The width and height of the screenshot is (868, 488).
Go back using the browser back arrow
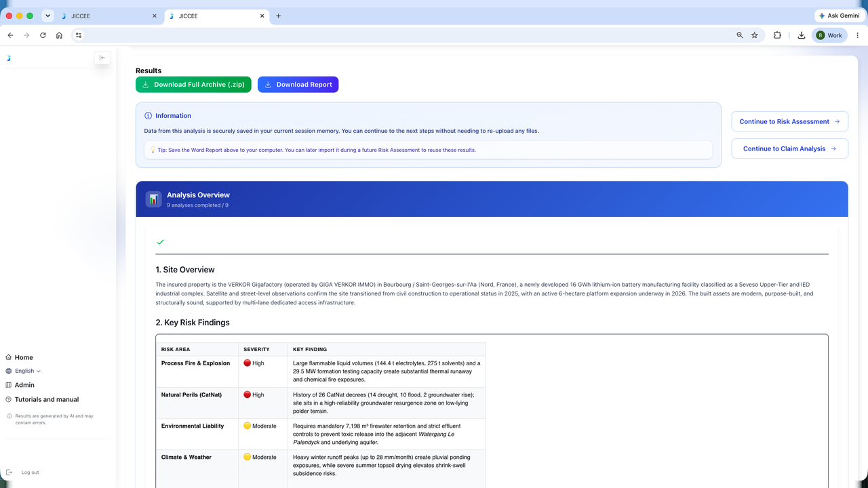[x=10, y=35]
